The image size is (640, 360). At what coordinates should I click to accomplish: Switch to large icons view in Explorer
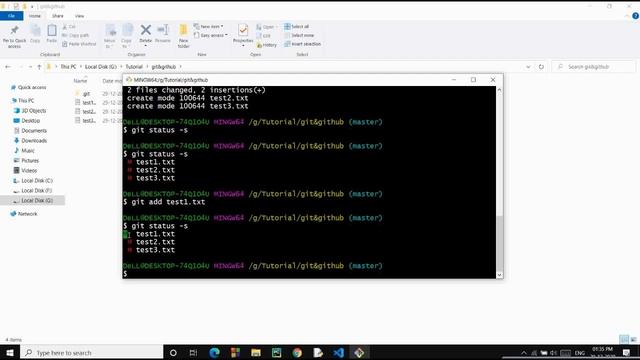pos(633,340)
